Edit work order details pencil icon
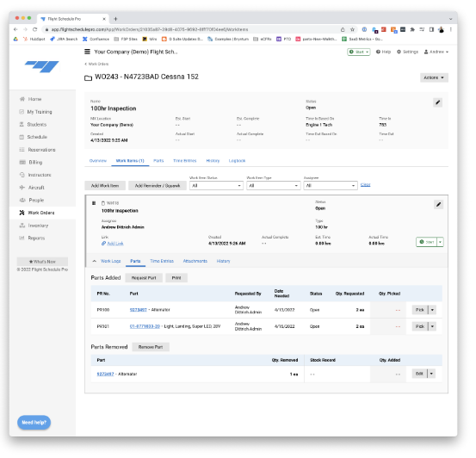The width and height of the screenshot is (476, 458). [437, 102]
